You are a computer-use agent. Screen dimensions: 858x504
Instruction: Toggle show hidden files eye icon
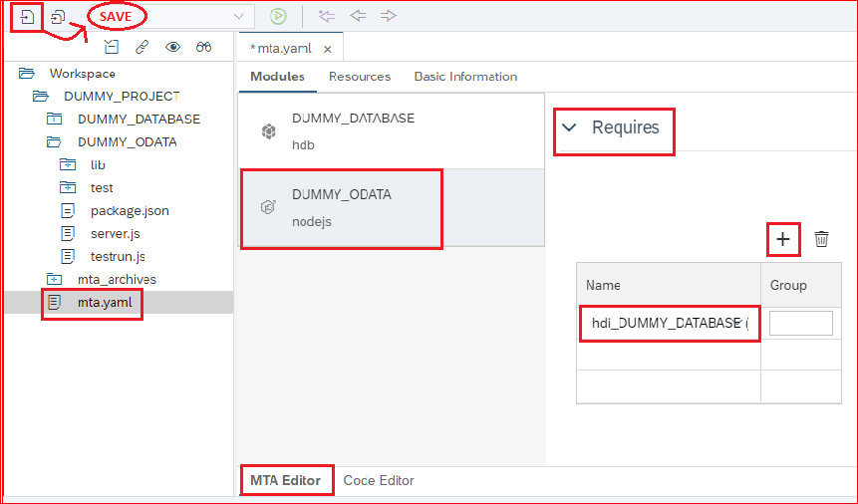coord(173,47)
